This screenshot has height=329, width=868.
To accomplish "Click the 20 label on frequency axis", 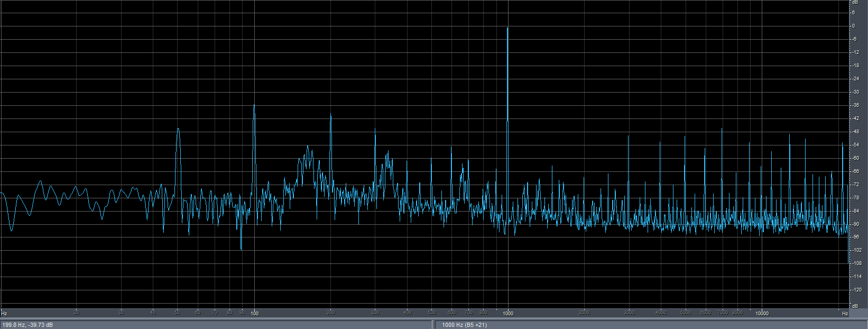I will [x=76, y=313].
